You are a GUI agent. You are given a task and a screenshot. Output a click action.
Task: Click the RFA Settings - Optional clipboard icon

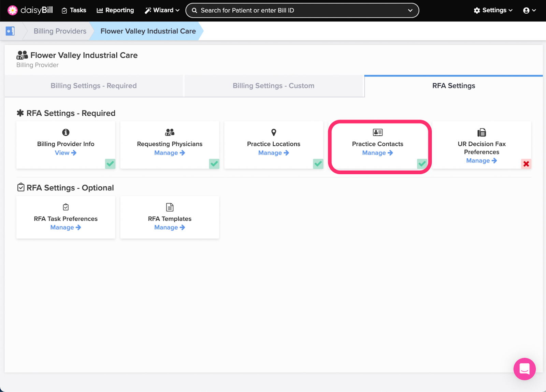(21, 187)
